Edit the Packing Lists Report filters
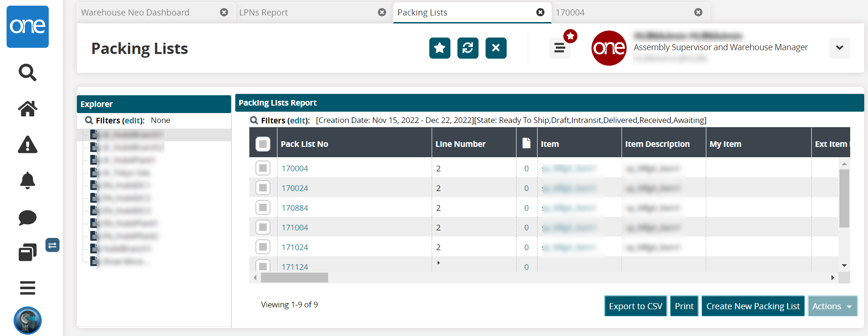 [x=297, y=121]
